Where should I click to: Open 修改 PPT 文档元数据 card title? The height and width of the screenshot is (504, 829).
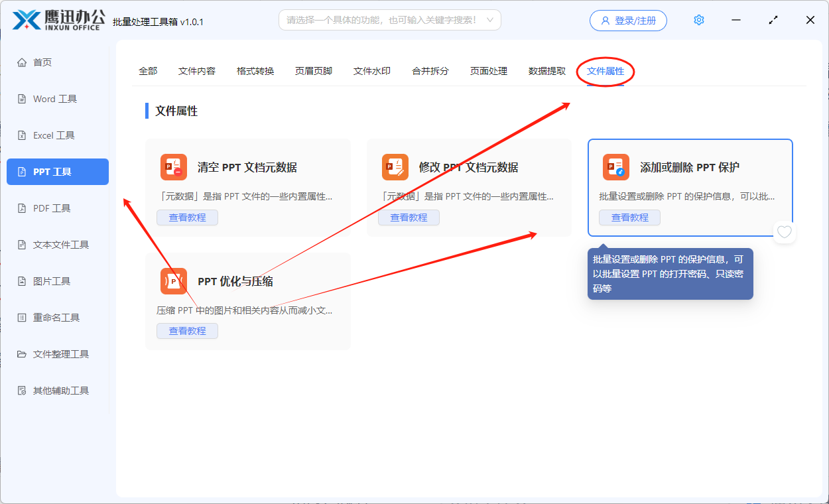click(x=469, y=167)
